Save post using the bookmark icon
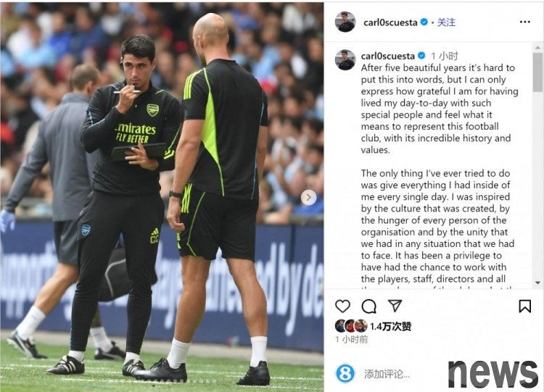 pyautogui.click(x=524, y=306)
